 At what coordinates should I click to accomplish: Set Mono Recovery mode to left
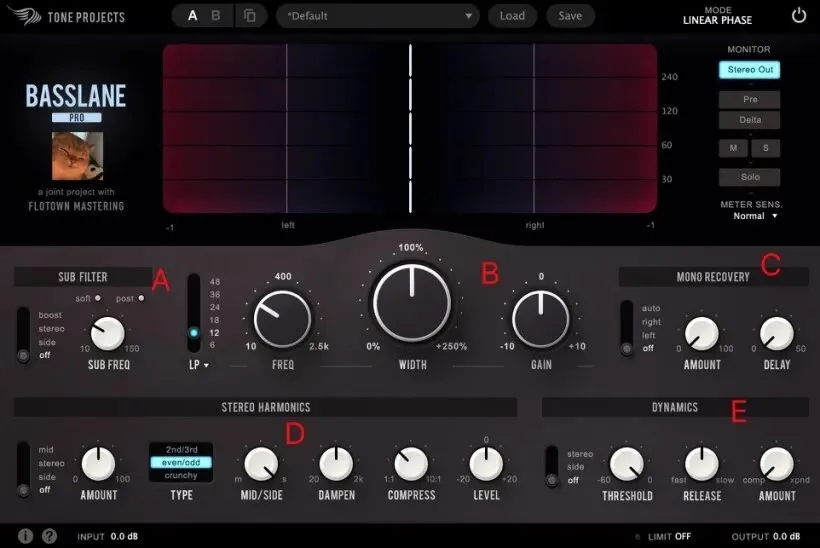tap(648, 335)
